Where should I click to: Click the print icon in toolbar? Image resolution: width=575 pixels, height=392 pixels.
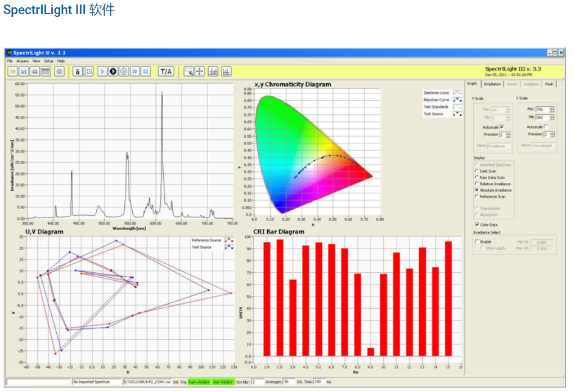tap(35, 71)
